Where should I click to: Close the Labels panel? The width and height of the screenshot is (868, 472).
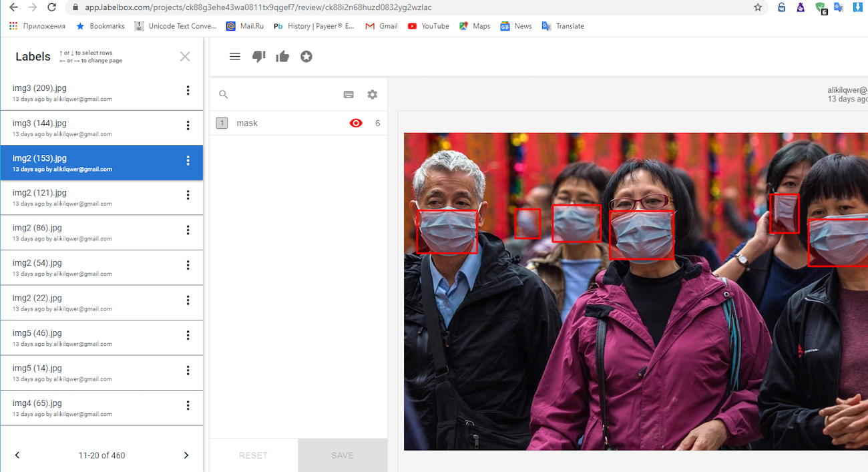(185, 57)
